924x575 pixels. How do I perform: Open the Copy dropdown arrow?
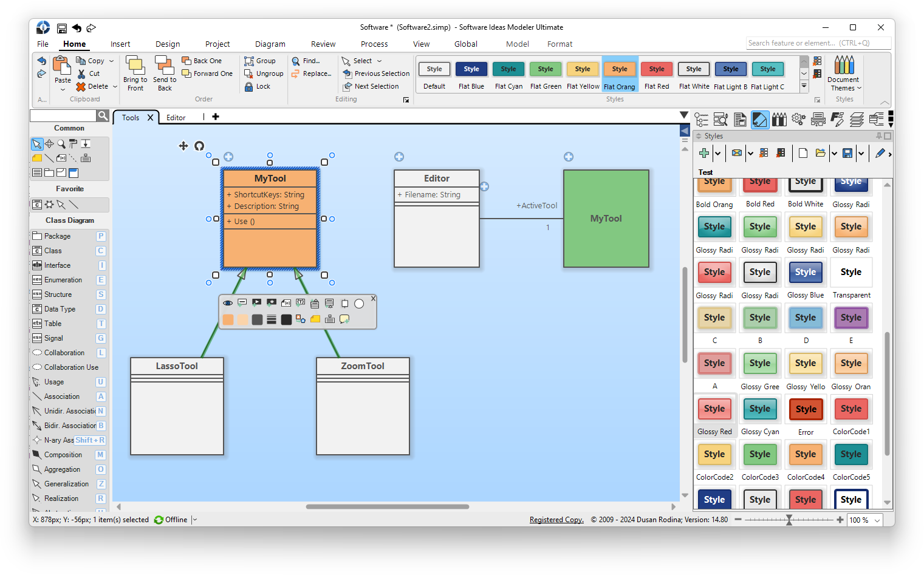(111, 61)
